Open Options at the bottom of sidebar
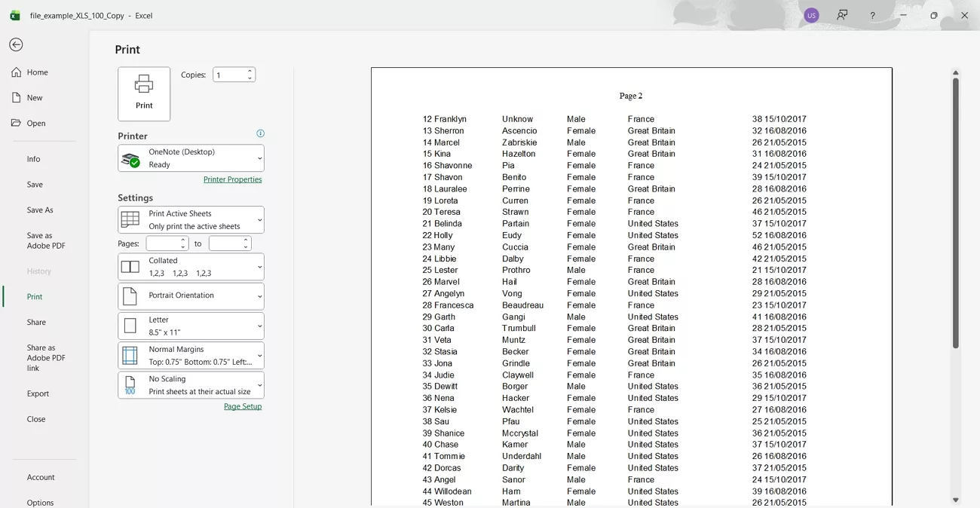Viewport: 980px width, 508px height. click(x=40, y=502)
